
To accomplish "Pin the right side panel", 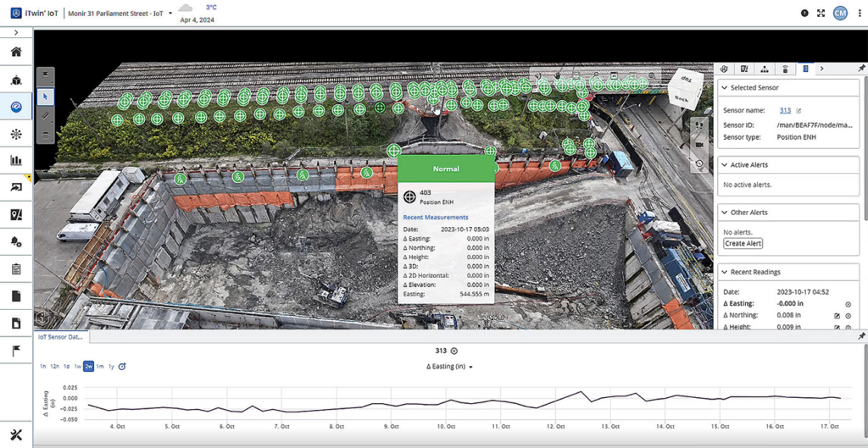I will pyautogui.click(x=861, y=68).
